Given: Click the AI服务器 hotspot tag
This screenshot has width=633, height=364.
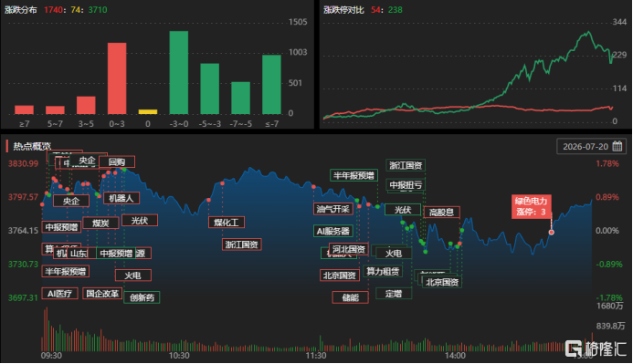Looking at the screenshot, I should coord(333,231).
